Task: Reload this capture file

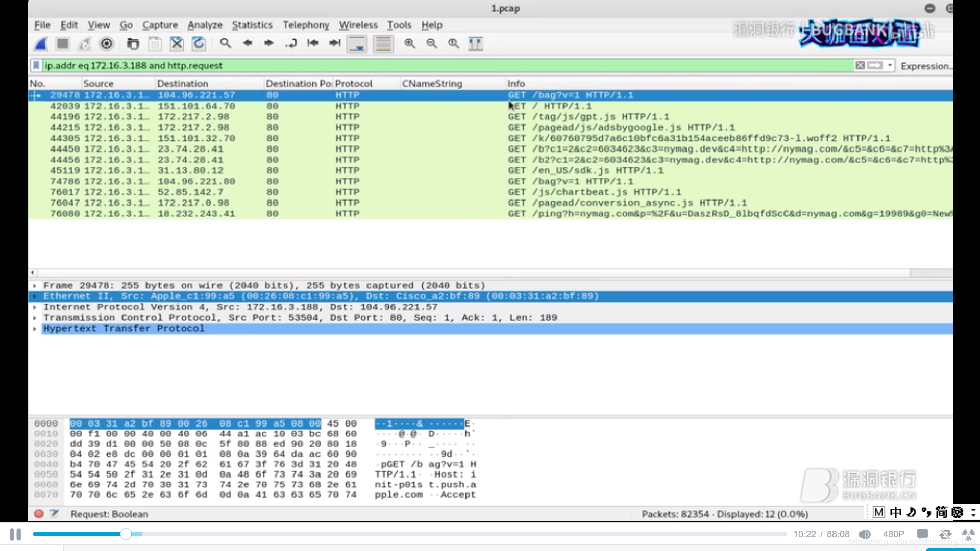Action: (x=199, y=44)
